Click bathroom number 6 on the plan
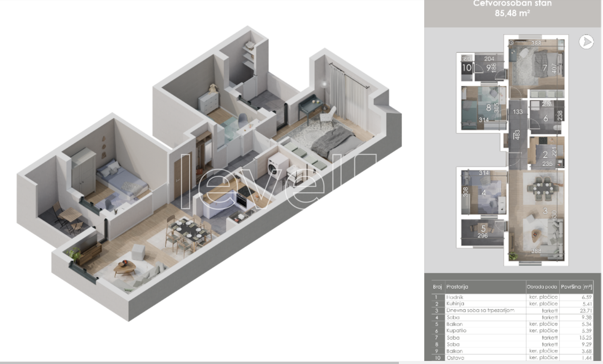The image size is (603, 364). [545, 118]
